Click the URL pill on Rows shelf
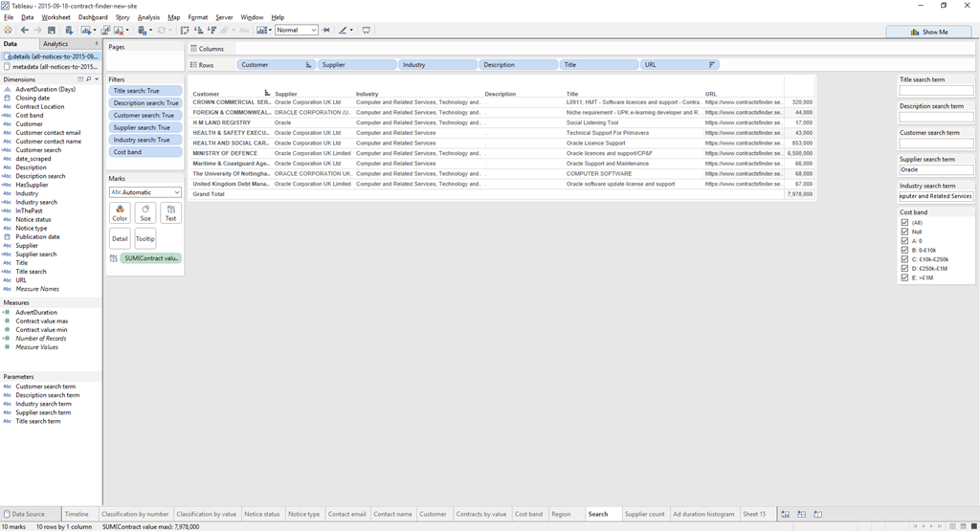The width and height of the screenshot is (980, 531). pyautogui.click(x=679, y=65)
